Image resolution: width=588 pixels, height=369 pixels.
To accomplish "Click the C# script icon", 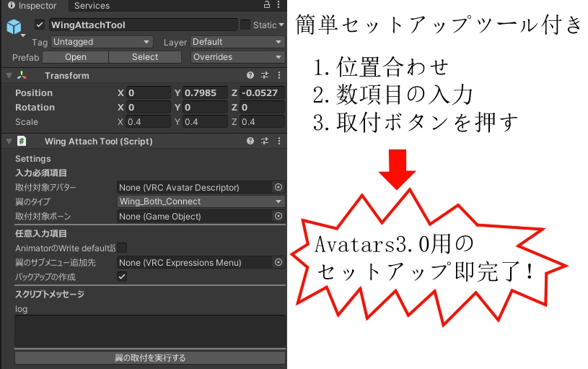I will click(x=22, y=141).
